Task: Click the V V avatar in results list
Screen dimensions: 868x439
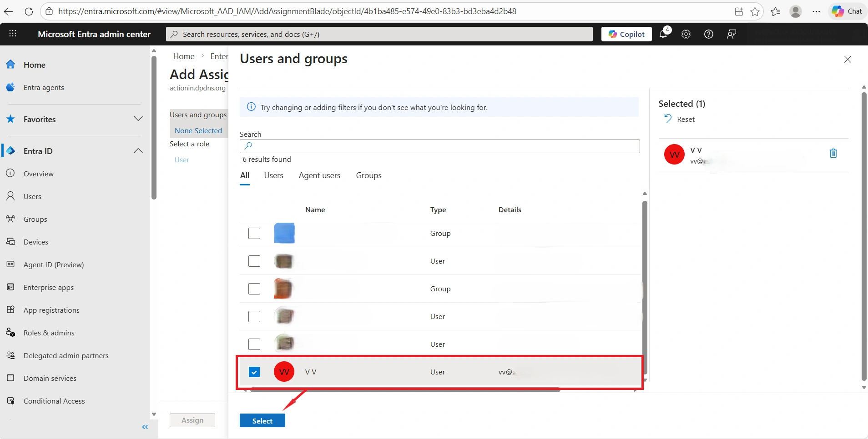Action: pos(284,372)
